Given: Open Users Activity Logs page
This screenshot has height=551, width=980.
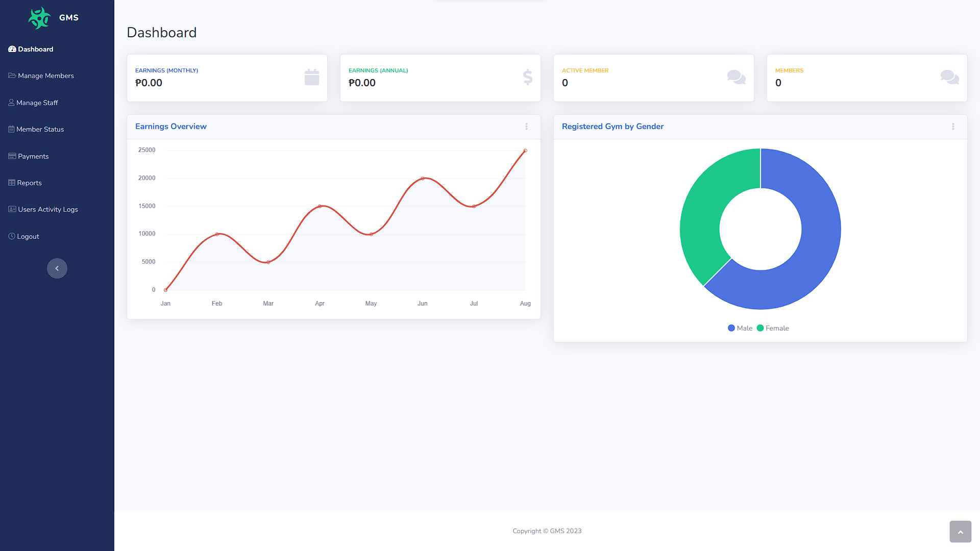Looking at the screenshot, I should [47, 210].
